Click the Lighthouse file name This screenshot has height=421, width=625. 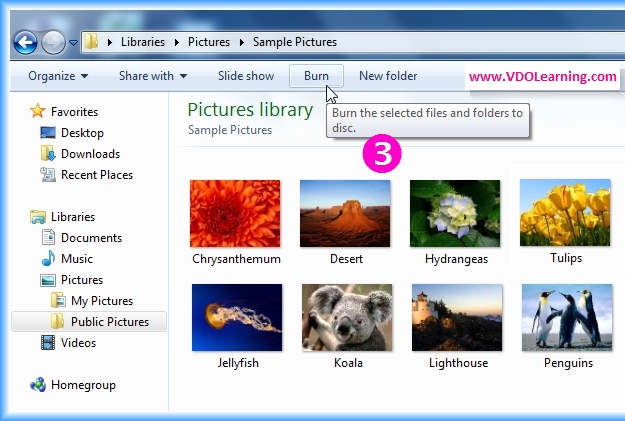click(458, 363)
